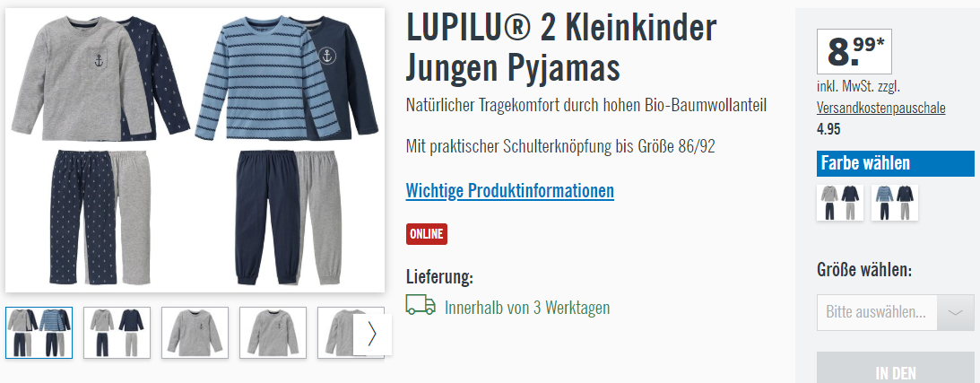Open the Versandkostenpauschale shipping cost link
Image resolution: width=980 pixels, height=383 pixels.
click(x=880, y=109)
